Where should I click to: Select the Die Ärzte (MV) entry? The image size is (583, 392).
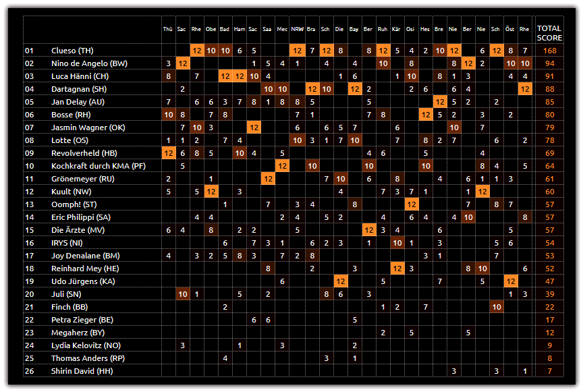click(x=78, y=230)
